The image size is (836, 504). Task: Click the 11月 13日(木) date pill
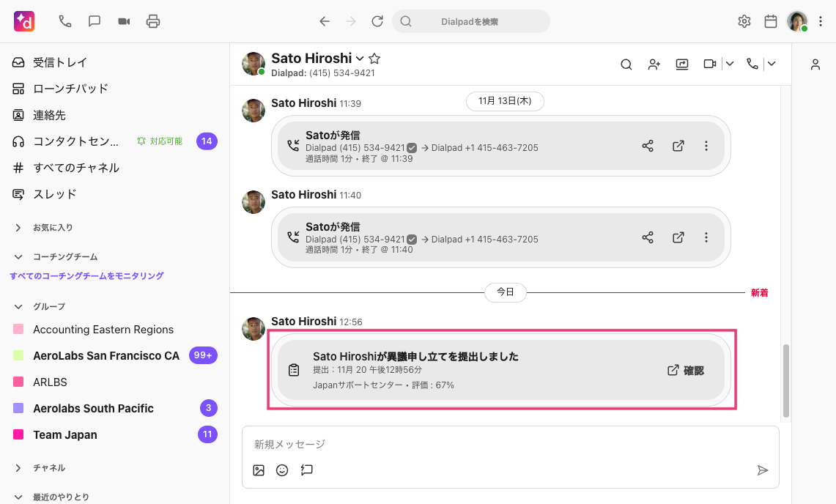tap(505, 101)
